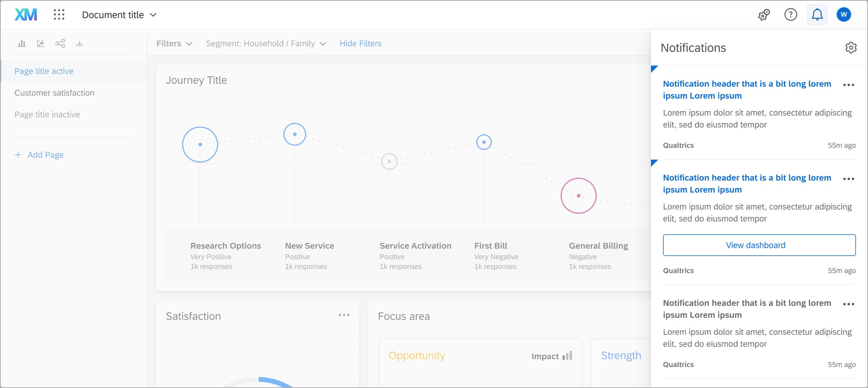
Task: Expand the Document title dropdown
Action: click(x=119, y=15)
